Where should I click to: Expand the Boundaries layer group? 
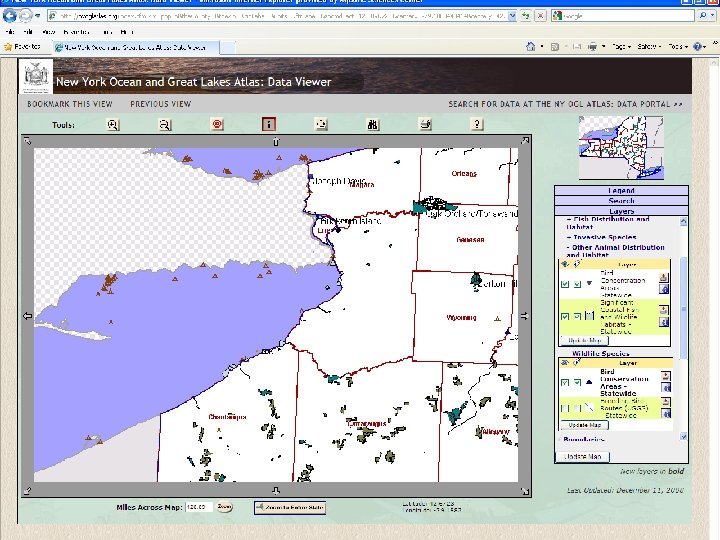(583, 439)
